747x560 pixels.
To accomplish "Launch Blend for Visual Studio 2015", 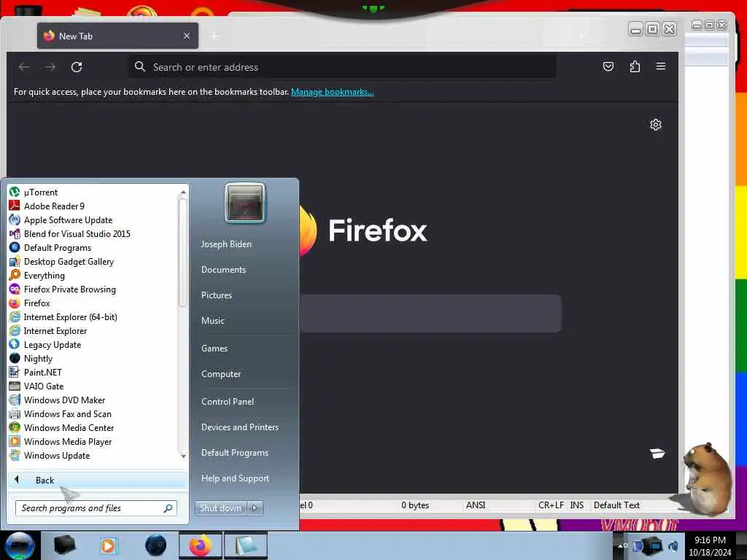I will point(77,234).
